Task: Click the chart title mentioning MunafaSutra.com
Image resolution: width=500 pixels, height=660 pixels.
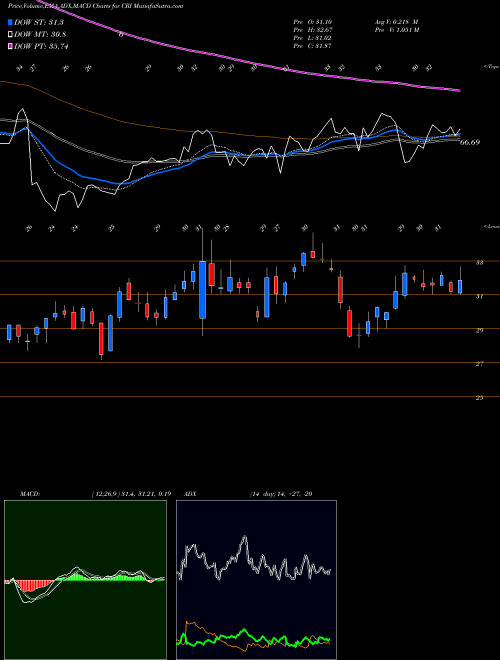Action: tap(96, 6)
